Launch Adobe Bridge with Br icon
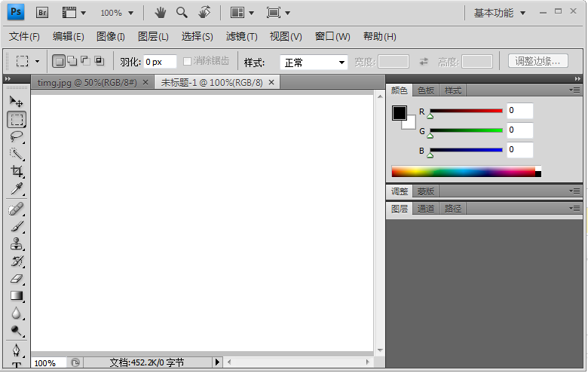 pos(42,13)
